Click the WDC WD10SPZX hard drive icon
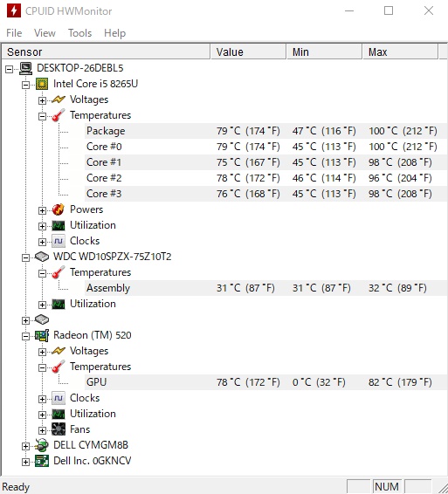448x494 pixels. point(42,257)
